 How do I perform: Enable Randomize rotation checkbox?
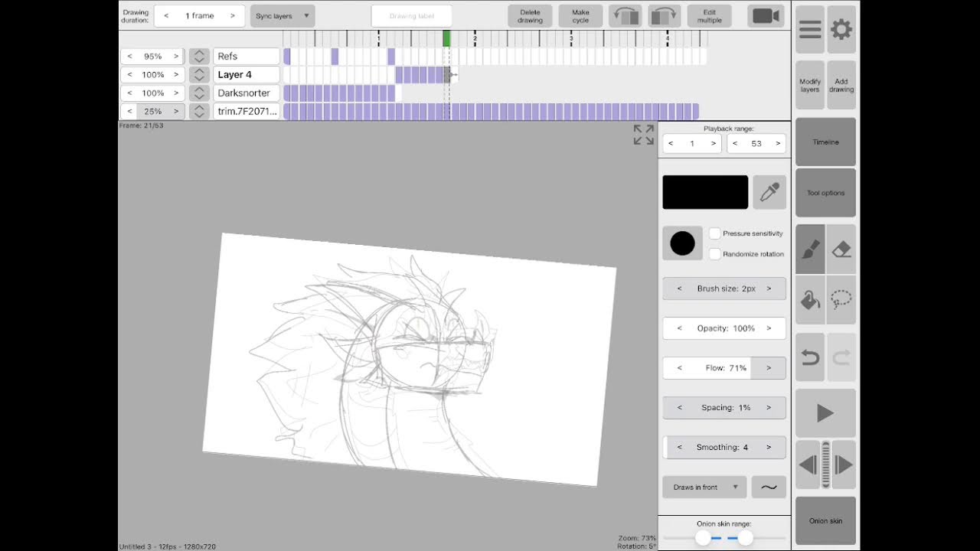click(x=715, y=254)
